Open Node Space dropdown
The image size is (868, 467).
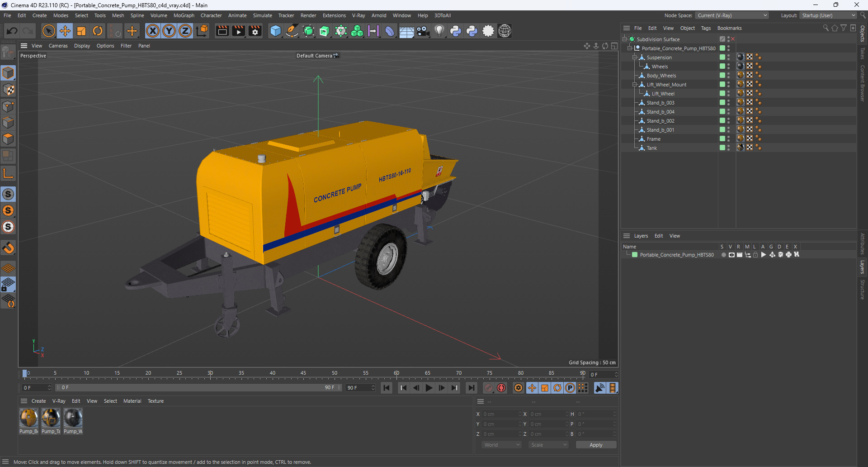click(731, 15)
